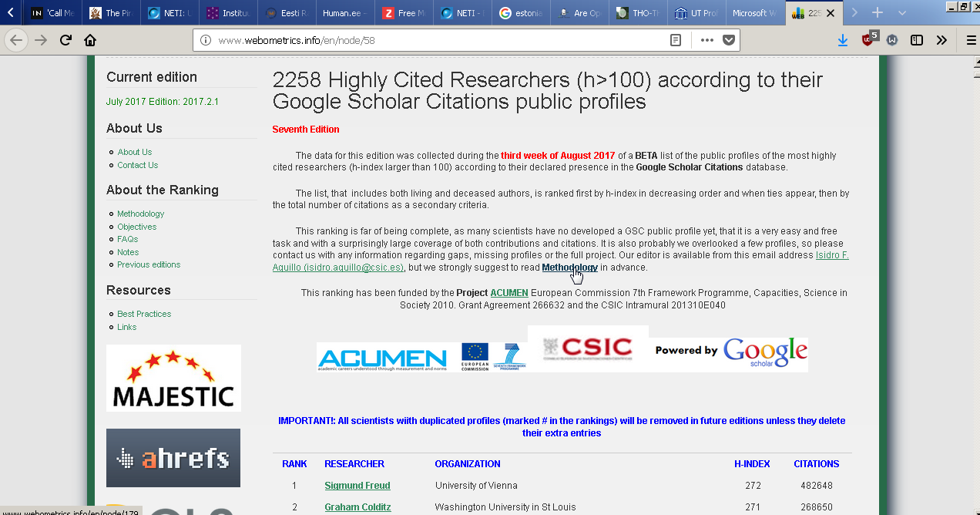
Task: Switch to the Human.ee tab
Action: pos(346,13)
